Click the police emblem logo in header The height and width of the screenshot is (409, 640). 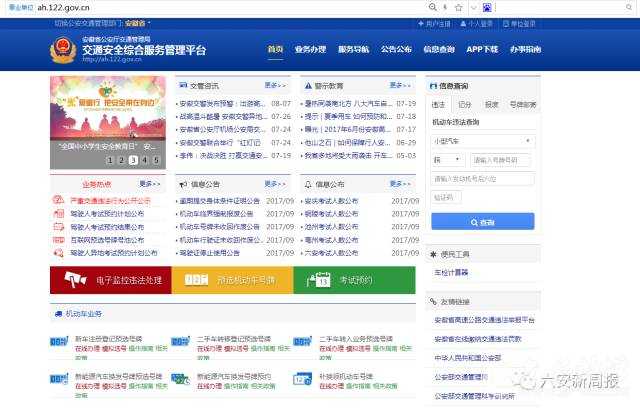pos(63,51)
